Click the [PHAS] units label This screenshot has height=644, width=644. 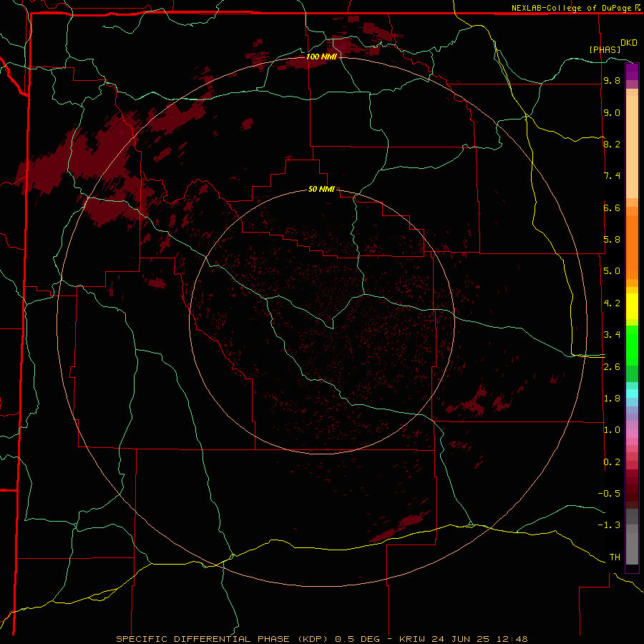(x=605, y=49)
